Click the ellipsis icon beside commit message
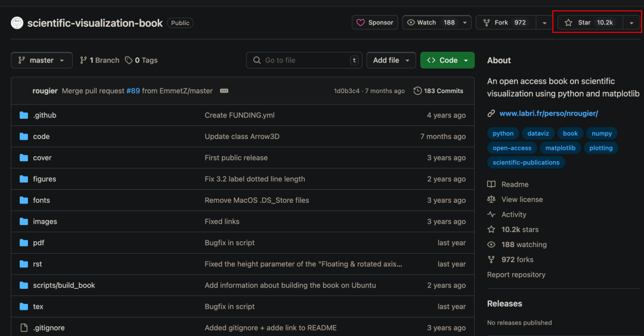The image size is (644, 336). [224, 91]
